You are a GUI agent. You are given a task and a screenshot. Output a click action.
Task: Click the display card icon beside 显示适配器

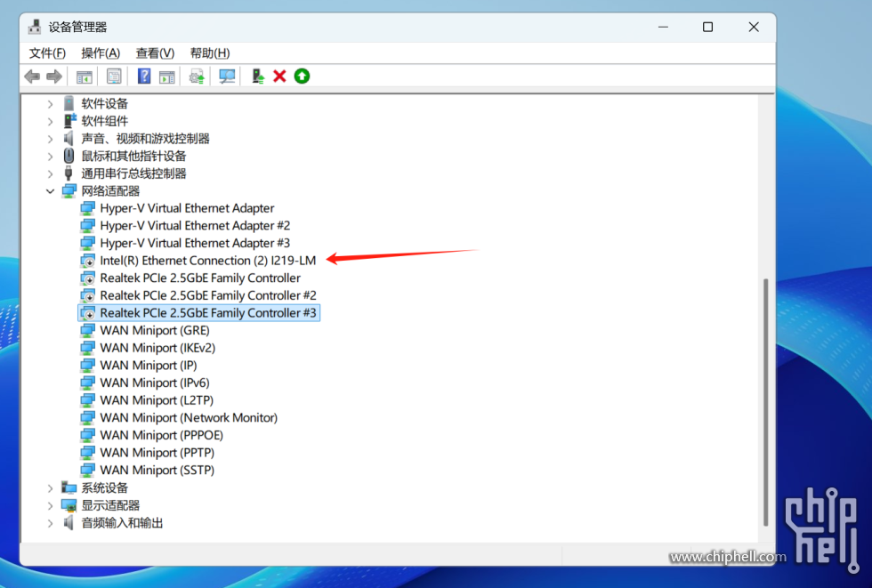69,505
